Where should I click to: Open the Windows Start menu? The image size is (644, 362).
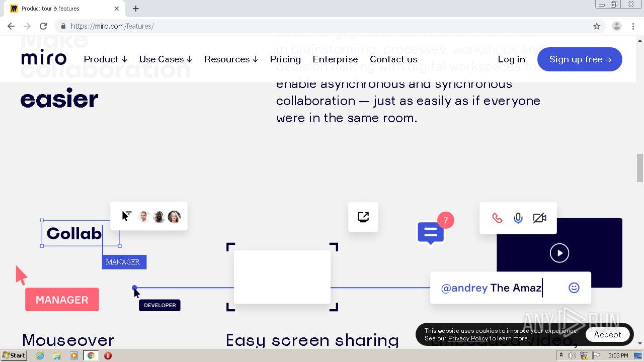click(14, 355)
